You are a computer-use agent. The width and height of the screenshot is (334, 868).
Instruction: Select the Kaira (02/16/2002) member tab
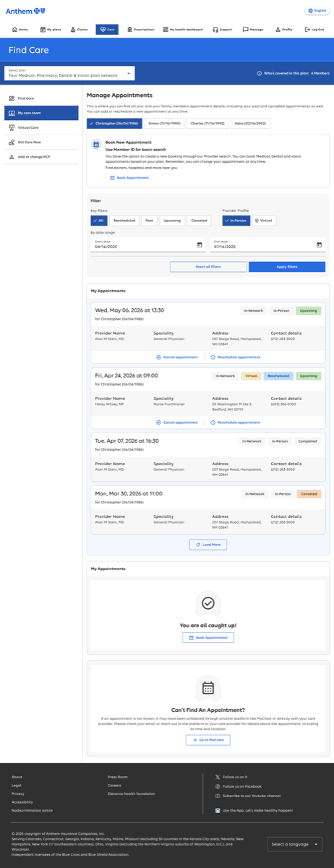[250, 124]
